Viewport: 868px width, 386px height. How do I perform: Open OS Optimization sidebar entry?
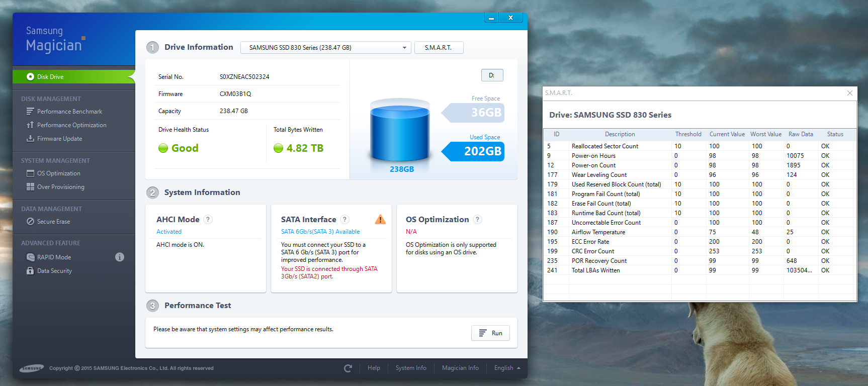point(58,173)
